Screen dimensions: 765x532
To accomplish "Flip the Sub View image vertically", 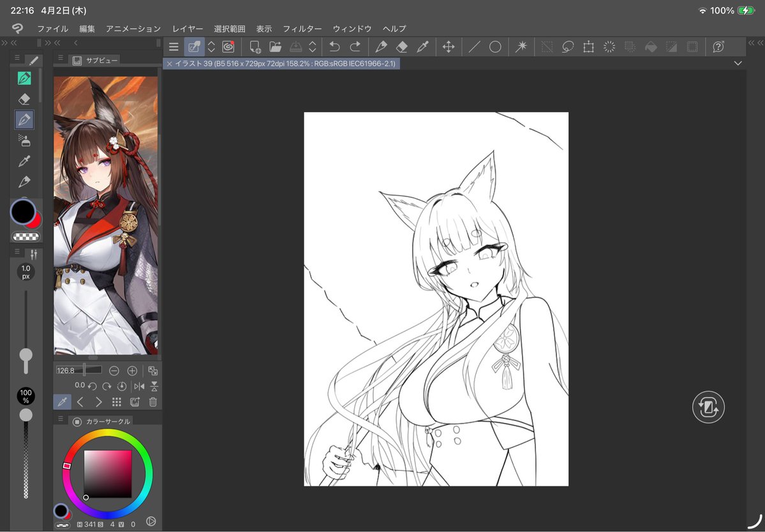I will (x=154, y=387).
